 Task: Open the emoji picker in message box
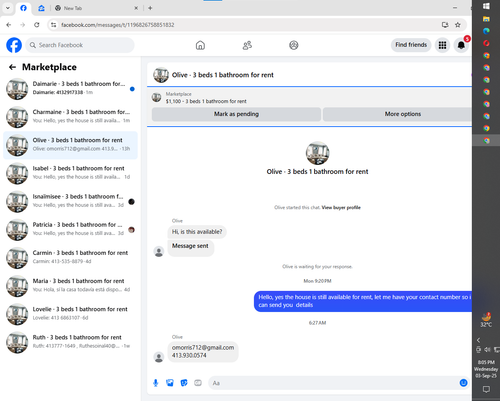coord(463,383)
